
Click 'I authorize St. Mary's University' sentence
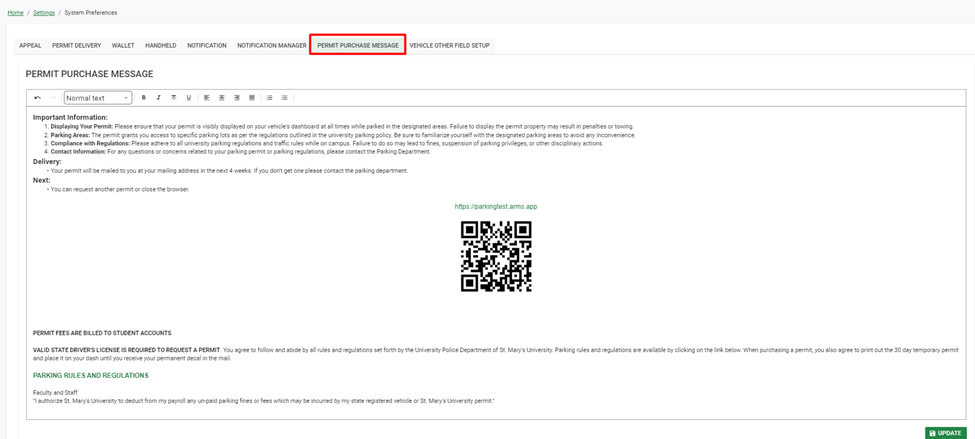pos(264,401)
